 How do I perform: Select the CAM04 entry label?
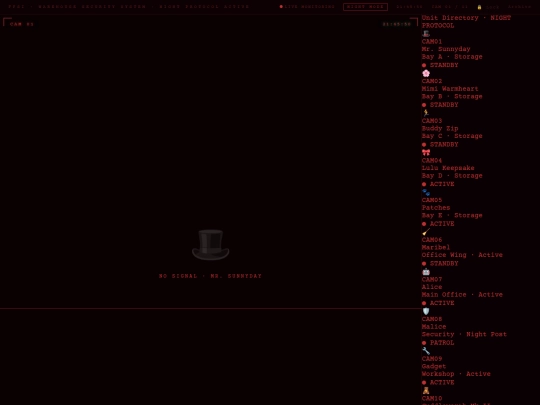click(432, 160)
